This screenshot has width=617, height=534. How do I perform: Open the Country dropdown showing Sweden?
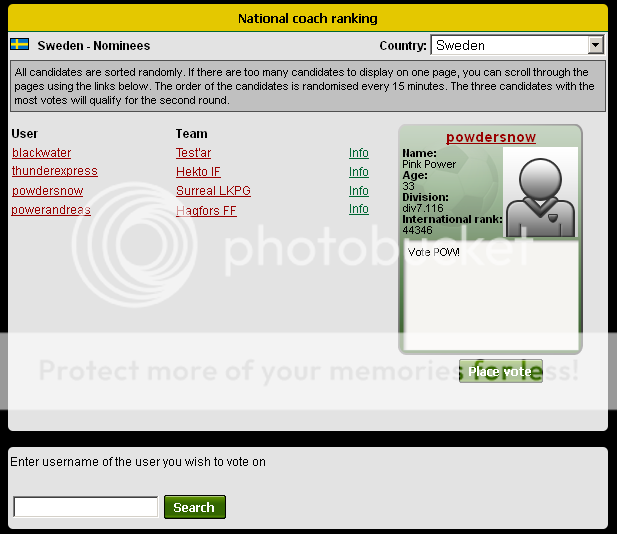(x=517, y=45)
